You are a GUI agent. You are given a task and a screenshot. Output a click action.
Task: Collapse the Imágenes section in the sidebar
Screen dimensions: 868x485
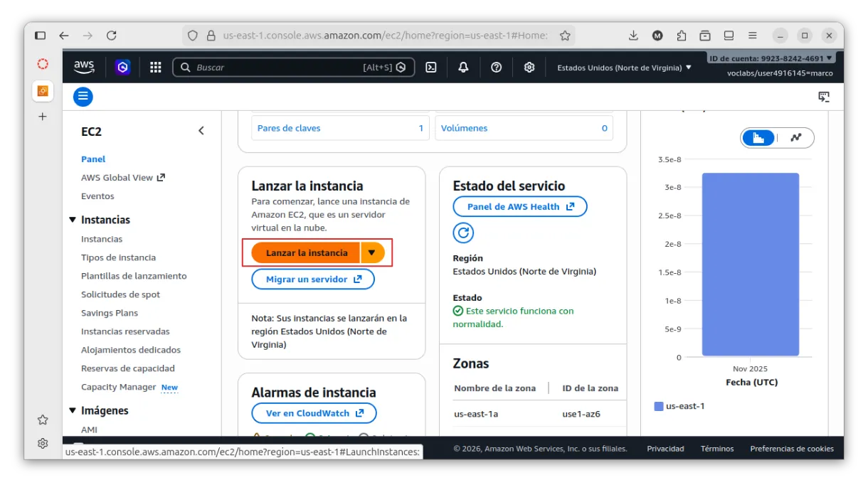73,411
